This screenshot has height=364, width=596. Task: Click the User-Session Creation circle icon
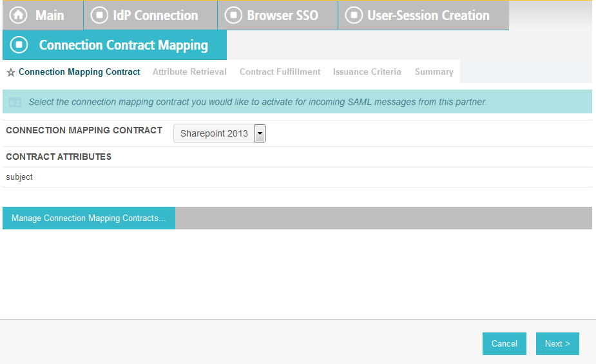(354, 15)
